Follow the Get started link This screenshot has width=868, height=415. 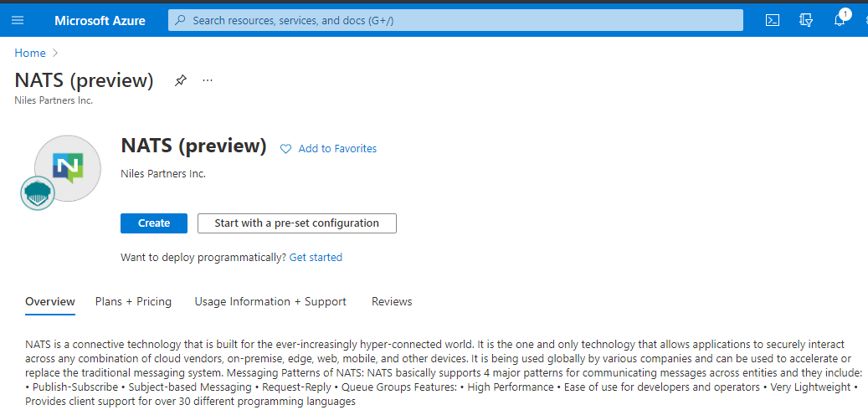(x=316, y=257)
